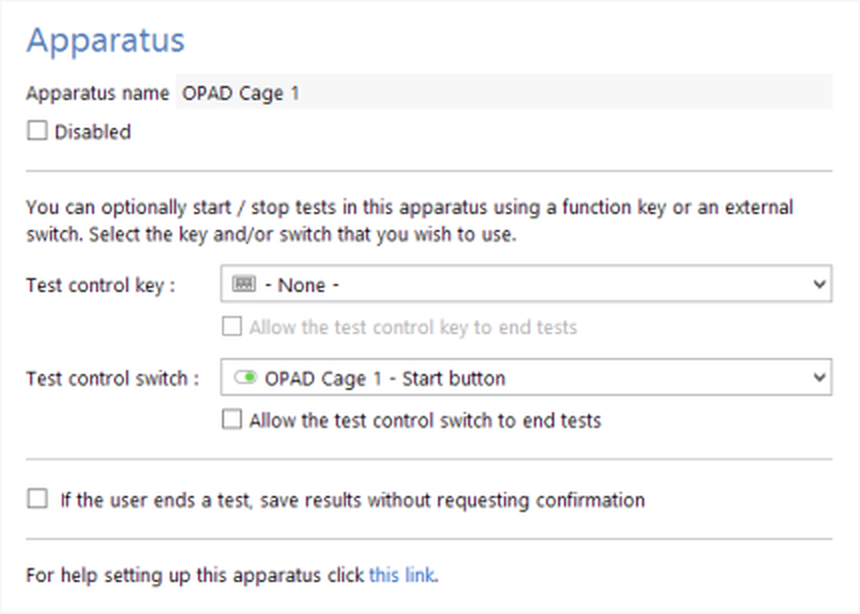Click 'OPAD Cage 1 - Start button' selection
The width and height of the screenshot is (860, 614).
click(x=385, y=379)
